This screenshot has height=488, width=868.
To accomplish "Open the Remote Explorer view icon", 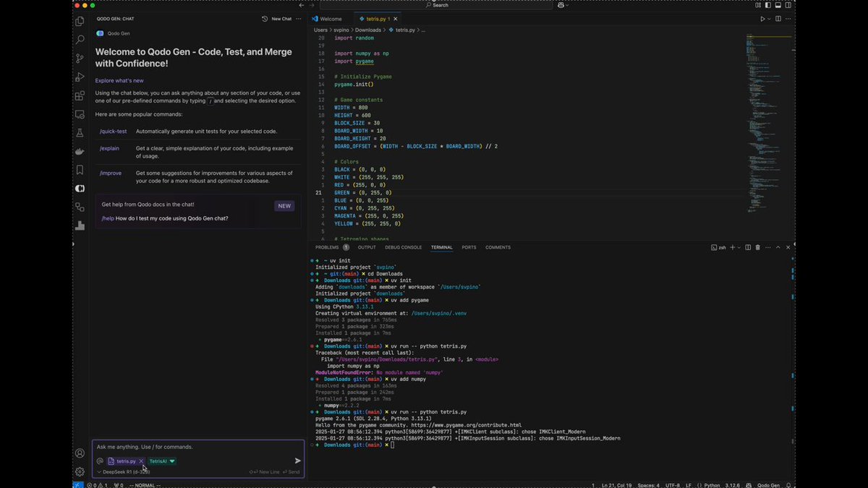I will pyautogui.click(x=80, y=114).
